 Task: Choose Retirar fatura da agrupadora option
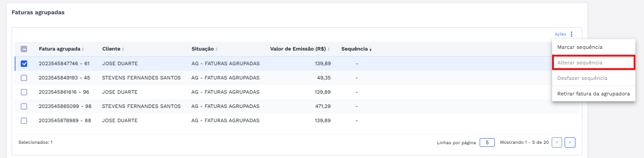(593, 94)
